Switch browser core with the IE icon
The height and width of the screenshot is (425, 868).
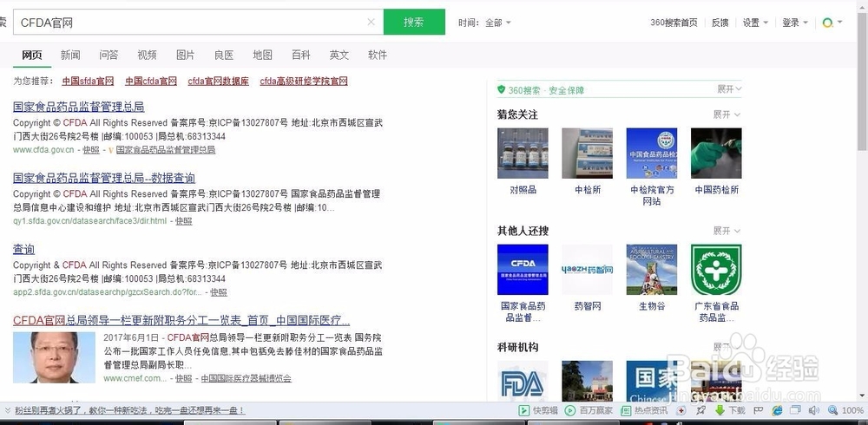pyautogui.click(x=777, y=410)
